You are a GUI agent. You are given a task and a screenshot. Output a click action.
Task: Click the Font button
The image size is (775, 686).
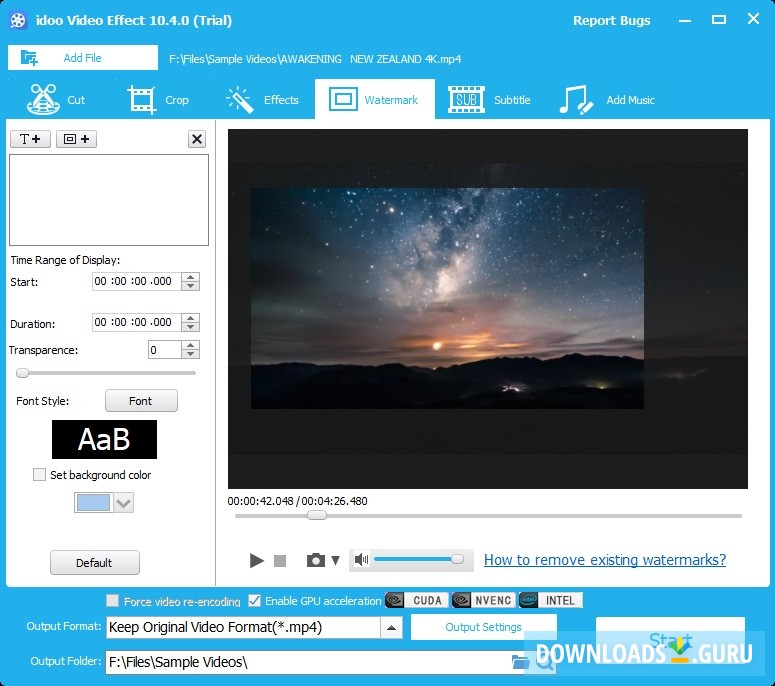[x=141, y=401]
